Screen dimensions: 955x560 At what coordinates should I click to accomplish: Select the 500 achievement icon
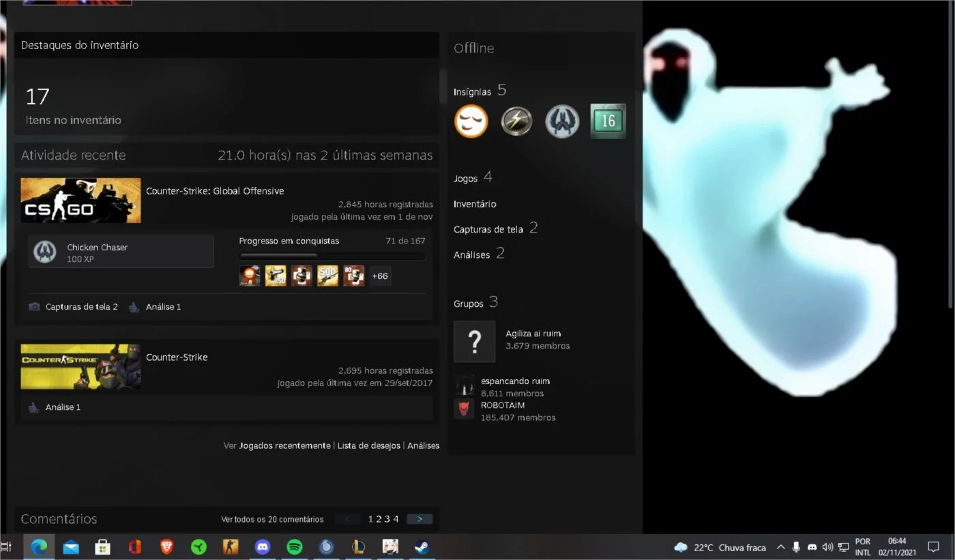(327, 276)
